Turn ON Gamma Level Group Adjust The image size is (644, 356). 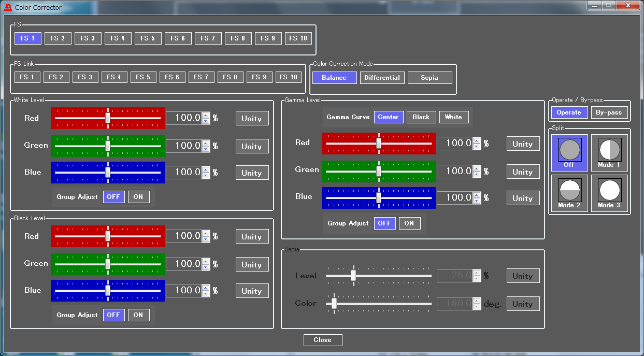[409, 223]
